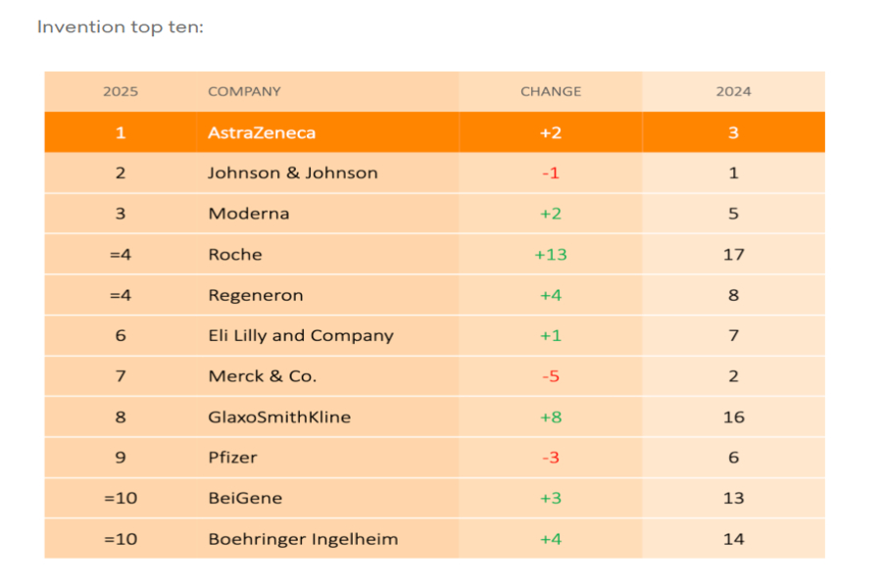Click the +13 change value for Roche
The image size is (882, 588).
point(551,255)
